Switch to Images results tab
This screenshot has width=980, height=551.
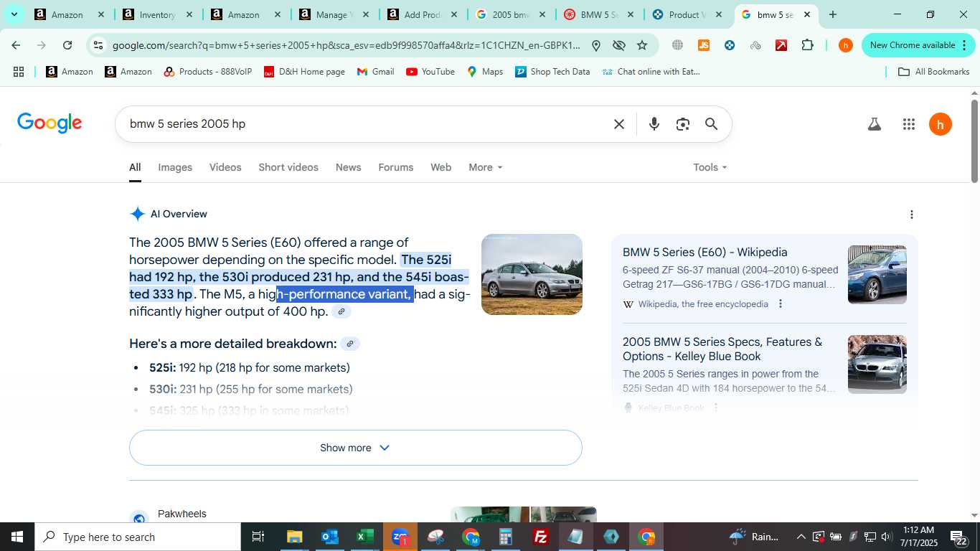175,167
